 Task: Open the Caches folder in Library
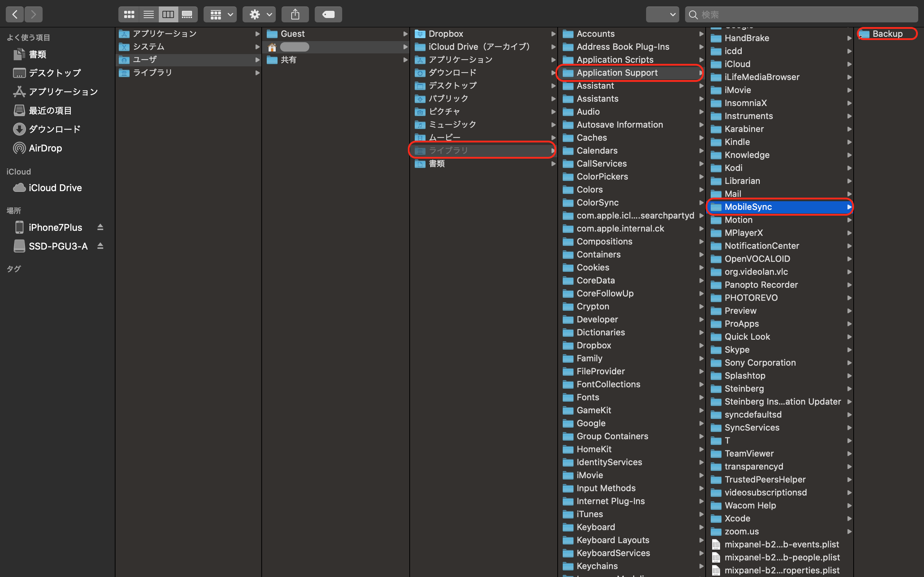(592, 137)
